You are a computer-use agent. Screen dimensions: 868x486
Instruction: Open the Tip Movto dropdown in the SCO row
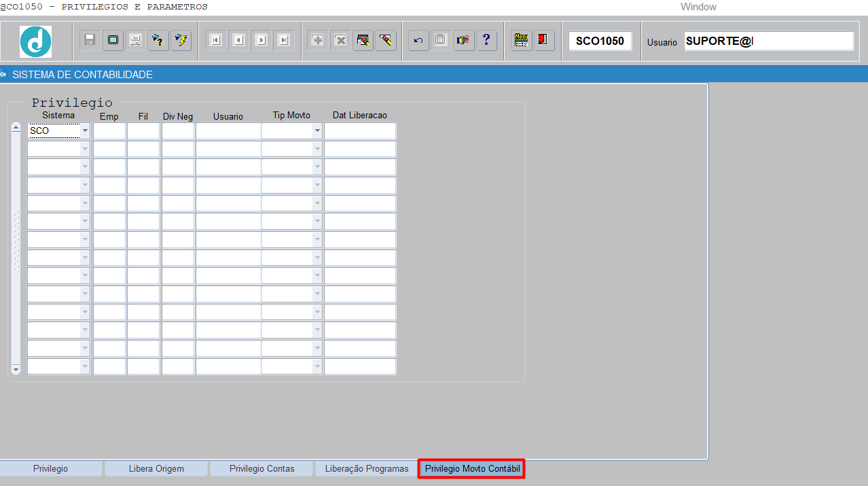[317, 131]
